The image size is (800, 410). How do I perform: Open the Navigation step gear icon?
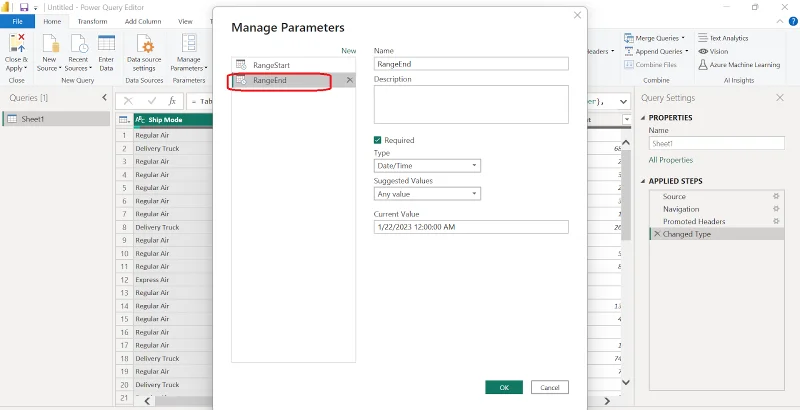(776, 209)
